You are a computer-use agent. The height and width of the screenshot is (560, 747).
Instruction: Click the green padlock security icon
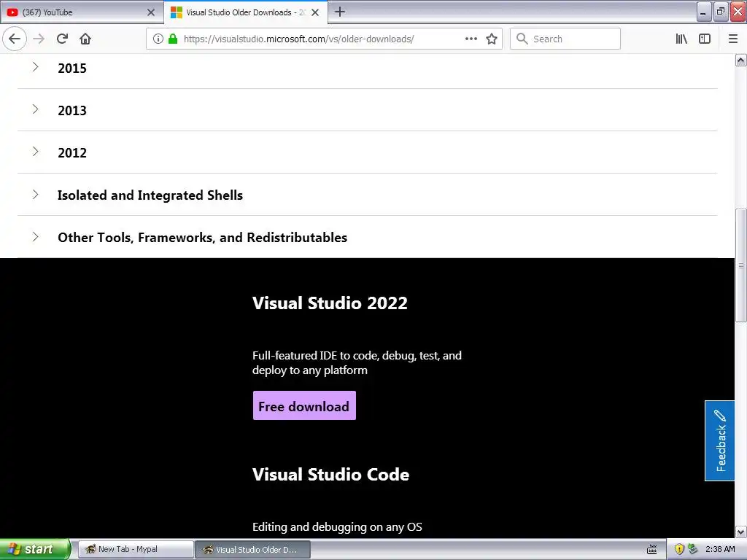pyautogui.click(x=173, y=39)
